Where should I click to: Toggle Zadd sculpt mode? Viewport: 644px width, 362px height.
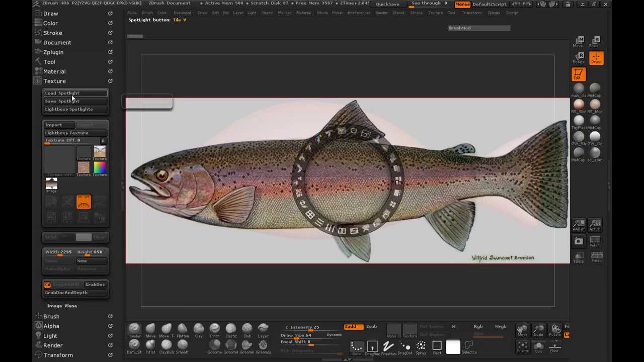click(353, 327)
